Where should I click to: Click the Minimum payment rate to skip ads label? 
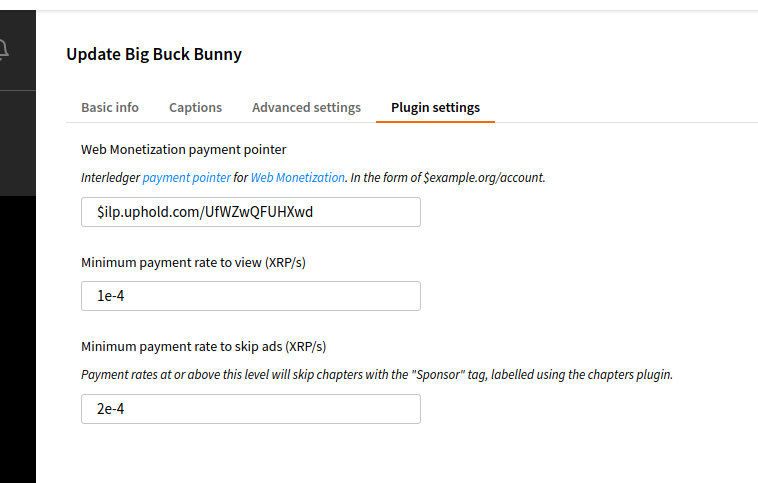pyautogui.click(x=203, y=347)
